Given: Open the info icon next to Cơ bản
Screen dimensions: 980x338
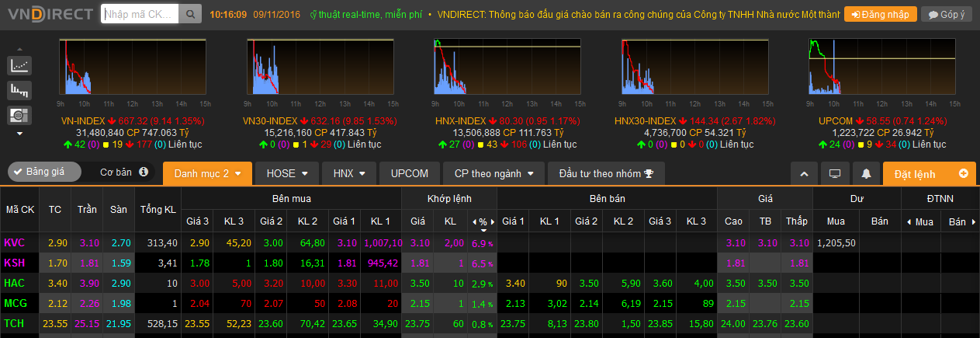Looking at the screenshot, I should click(x=144, y=172).
